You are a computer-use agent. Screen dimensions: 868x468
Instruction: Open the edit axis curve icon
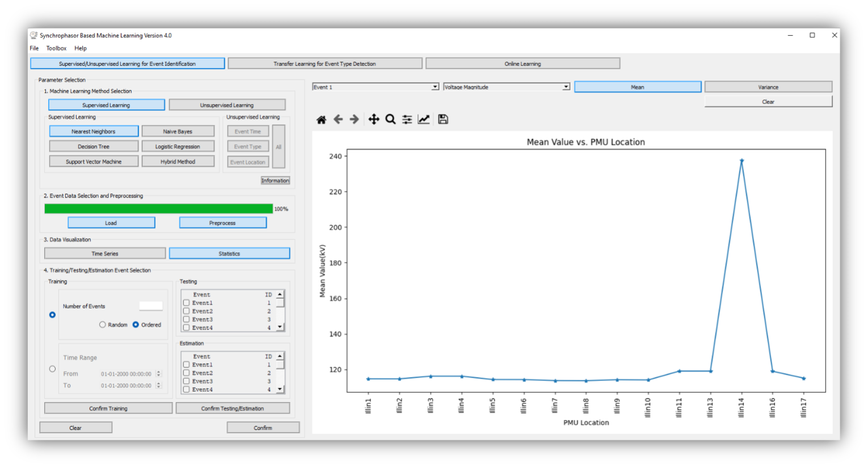pyautogui.click(x=424, y=119)
